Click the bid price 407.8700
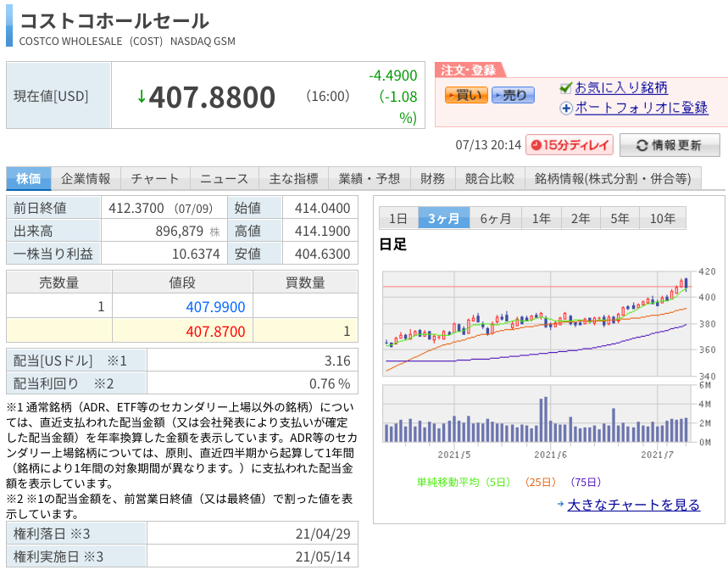The image size is (728, 570). point(215,332)
